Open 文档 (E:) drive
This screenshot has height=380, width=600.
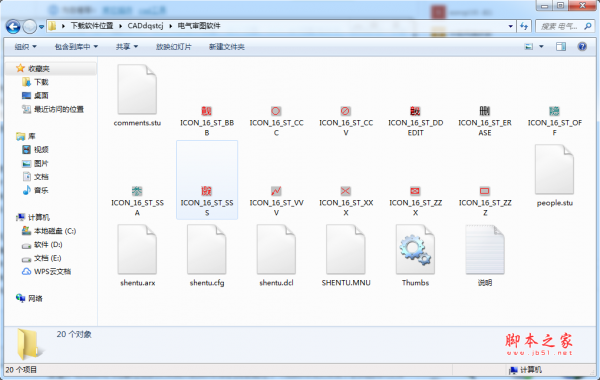42,258
